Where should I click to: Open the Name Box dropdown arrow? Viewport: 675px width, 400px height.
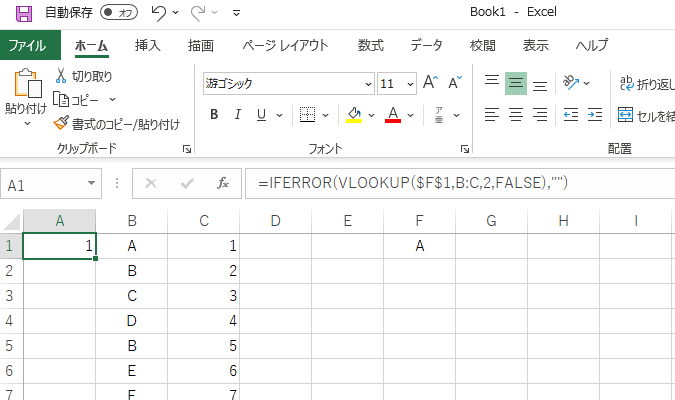[x=91, y=183]
